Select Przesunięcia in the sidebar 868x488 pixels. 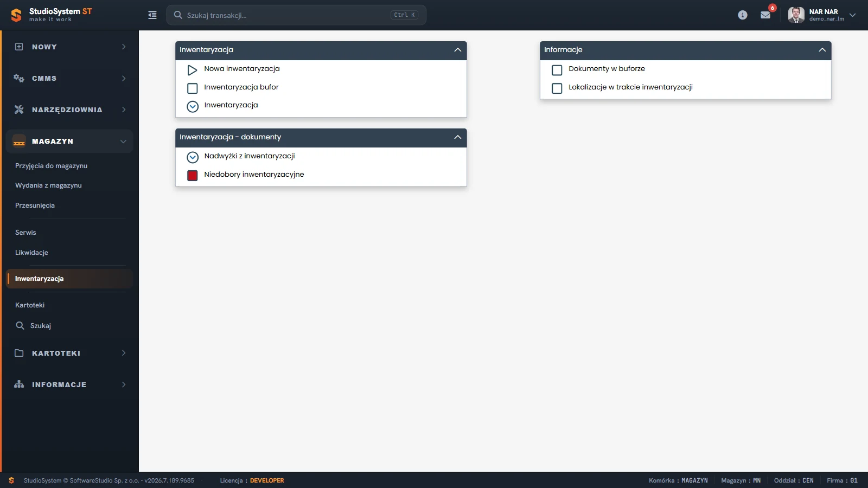coord(35,206)
